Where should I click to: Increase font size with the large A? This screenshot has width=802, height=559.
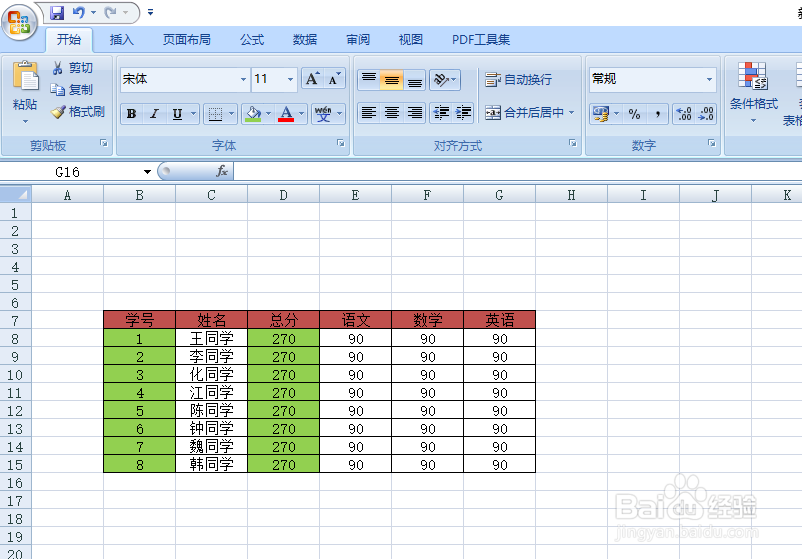(x=312, y=79)
